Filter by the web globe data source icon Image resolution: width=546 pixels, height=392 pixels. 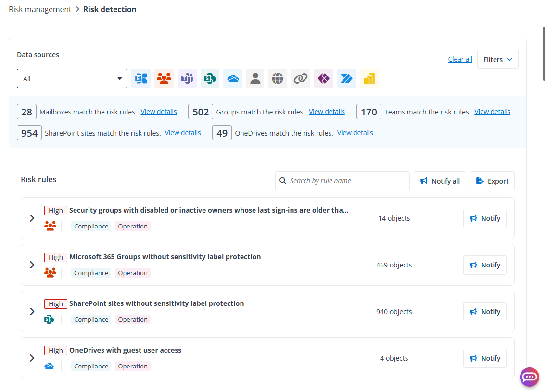tap(277, 78)
